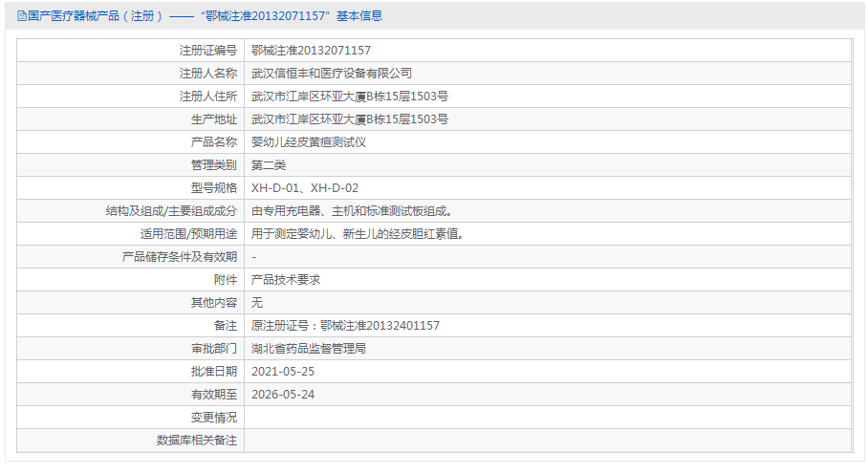Screen dimensions: 868x474
Task: Click the label 生产地址
Action: [x=214, y=118]
